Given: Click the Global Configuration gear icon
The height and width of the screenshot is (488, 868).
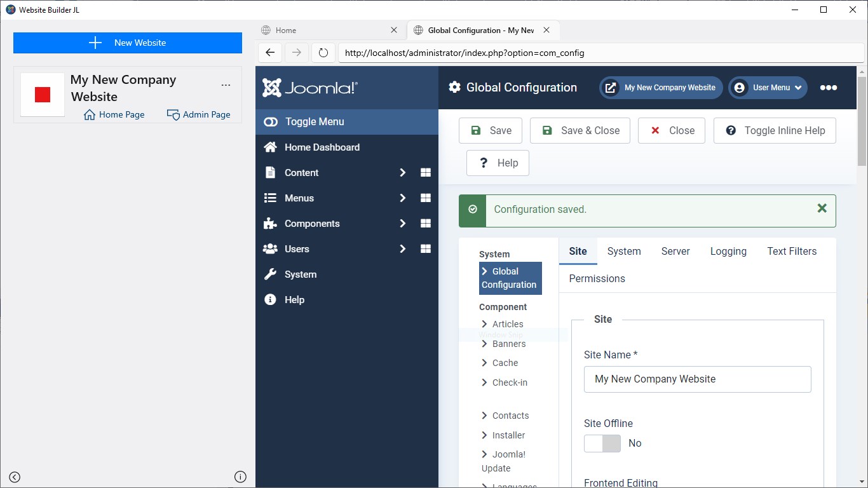Looking at the screenshot, I should pos(454,88).
